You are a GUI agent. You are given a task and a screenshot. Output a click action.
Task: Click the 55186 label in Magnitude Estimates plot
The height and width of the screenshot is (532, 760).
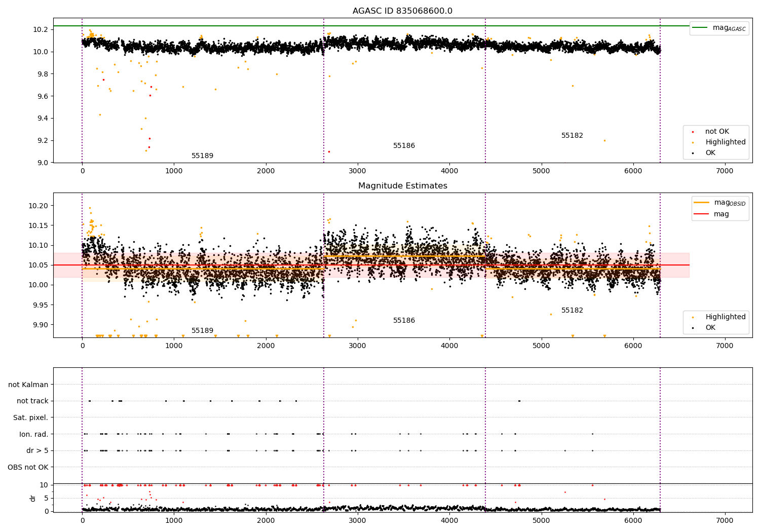pyautogui.click(x=404, y=321)
